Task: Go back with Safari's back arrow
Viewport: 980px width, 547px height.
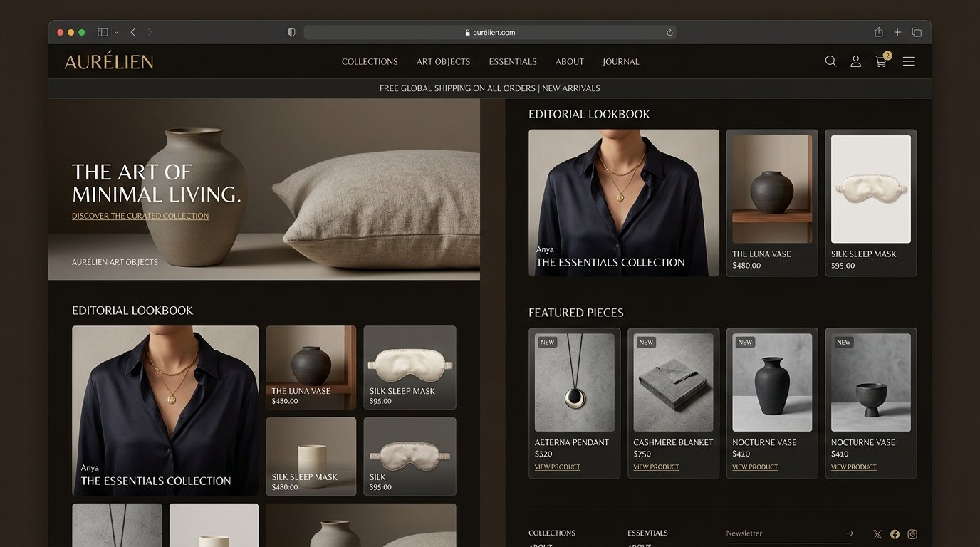Action: point(132,32)
